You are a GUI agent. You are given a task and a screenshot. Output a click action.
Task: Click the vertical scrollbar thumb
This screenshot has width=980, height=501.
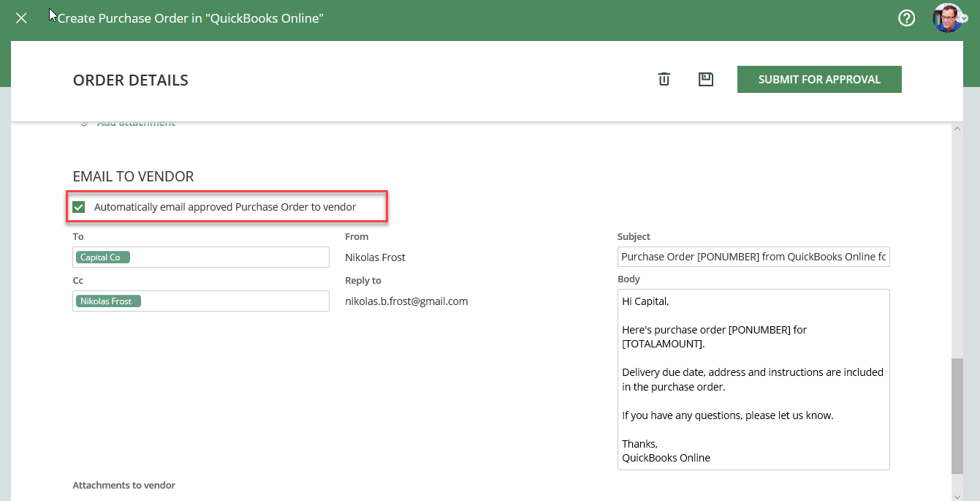click(x=957, y=416)
